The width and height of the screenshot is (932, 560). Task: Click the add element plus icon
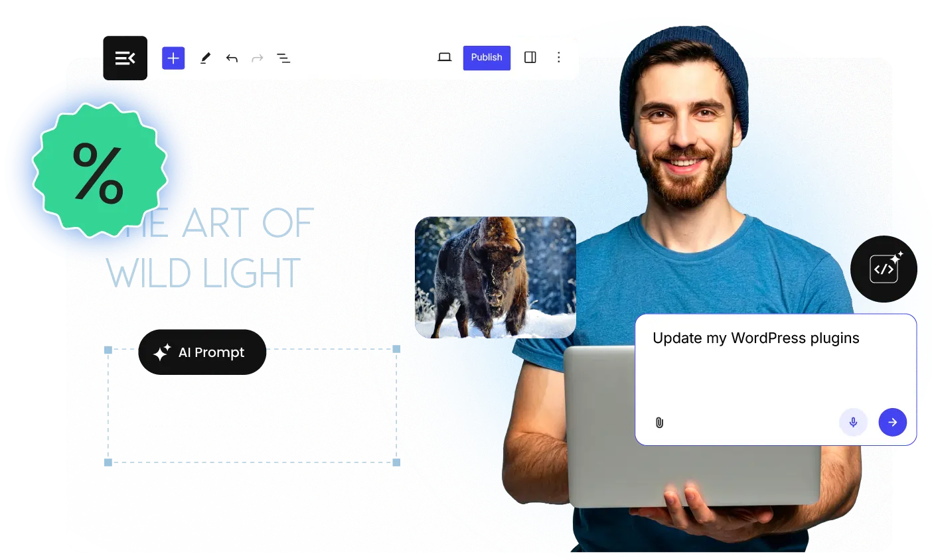point(173,58)
